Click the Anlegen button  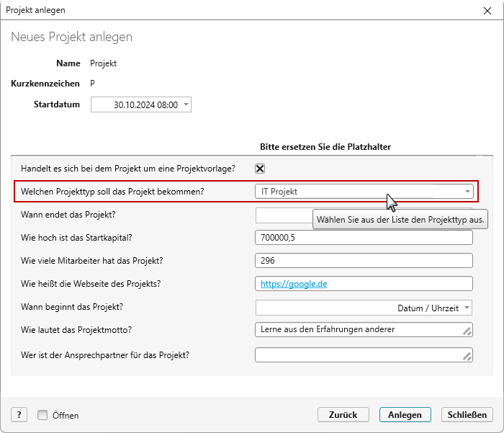[x=405, y=415]
